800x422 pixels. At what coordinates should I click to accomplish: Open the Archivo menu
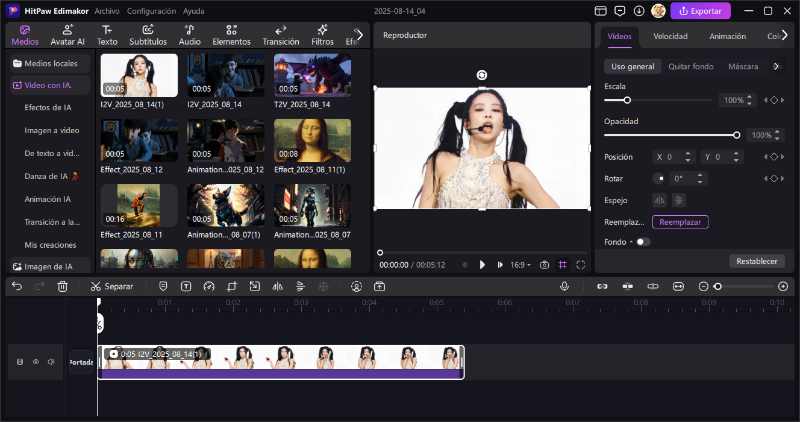(x=107, y=11)
